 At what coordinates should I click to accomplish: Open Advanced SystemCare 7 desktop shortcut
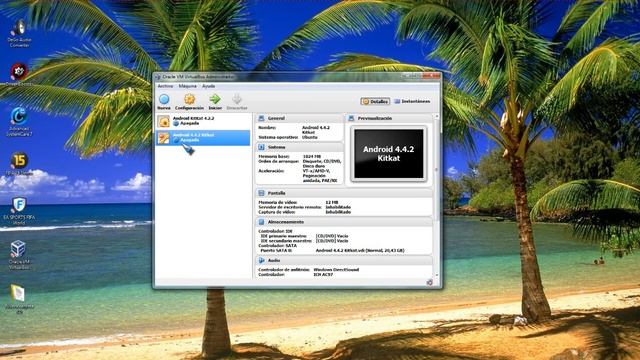pyautogui.click(x=19, y=122)
